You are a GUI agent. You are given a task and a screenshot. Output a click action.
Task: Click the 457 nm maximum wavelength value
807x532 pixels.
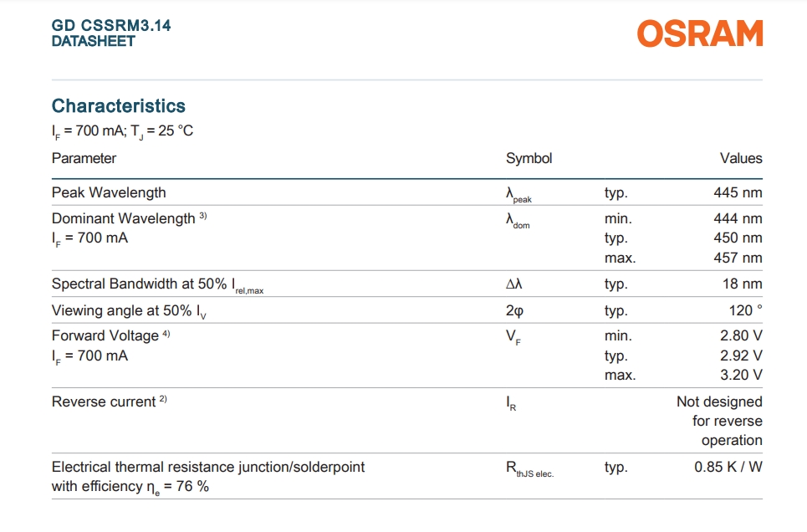[x=738, y=258]
